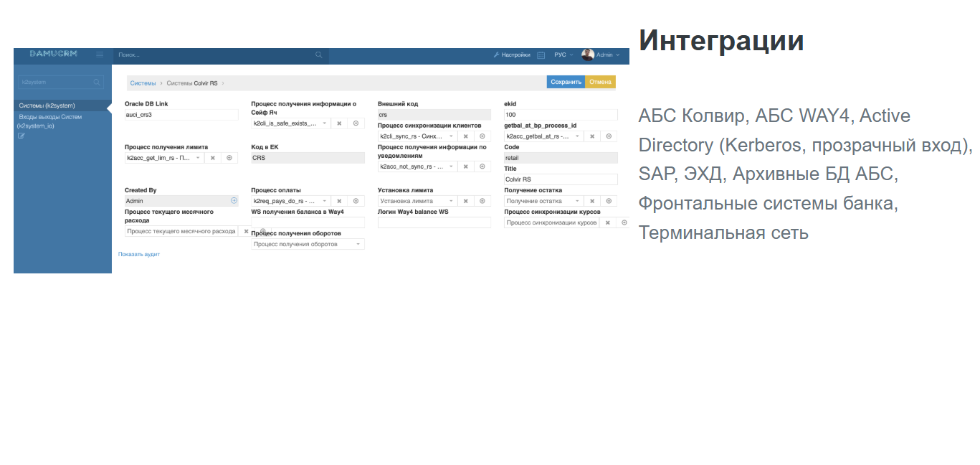Image resolution: width=980 pixels, height=465 pixels.
Task: Expand the 'Процесс синхронизации клиентов' dropdown
Action: (x=451, y=136)
